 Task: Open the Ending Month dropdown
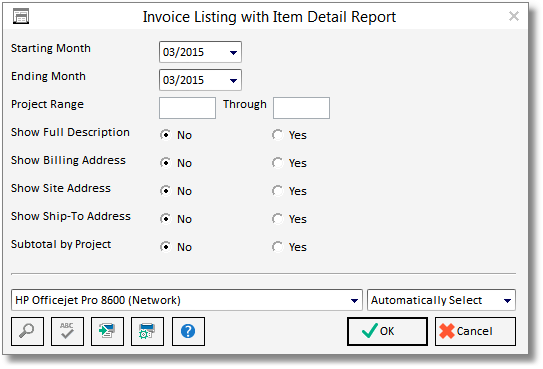pos(233,81)
